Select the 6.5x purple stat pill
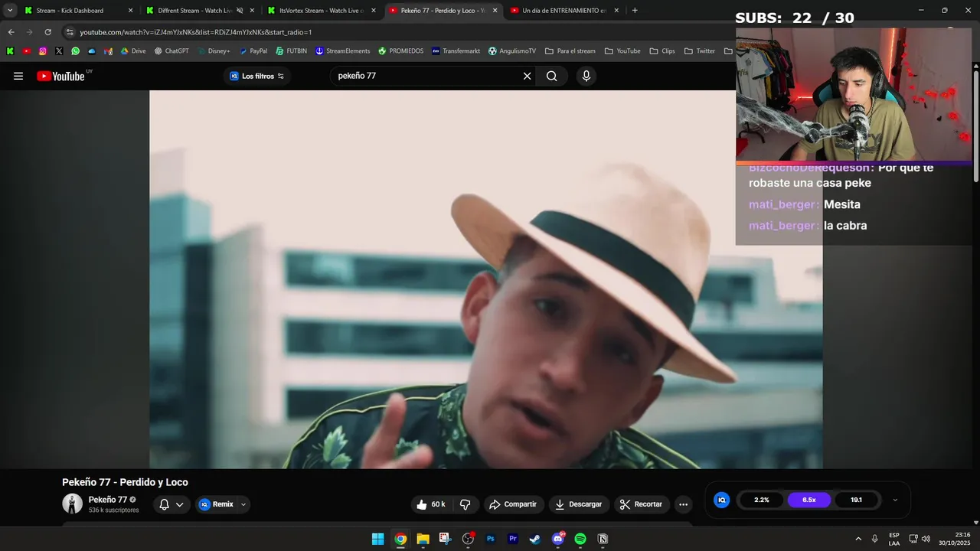This screenshot has height=551, width=980. pos(809,500)
